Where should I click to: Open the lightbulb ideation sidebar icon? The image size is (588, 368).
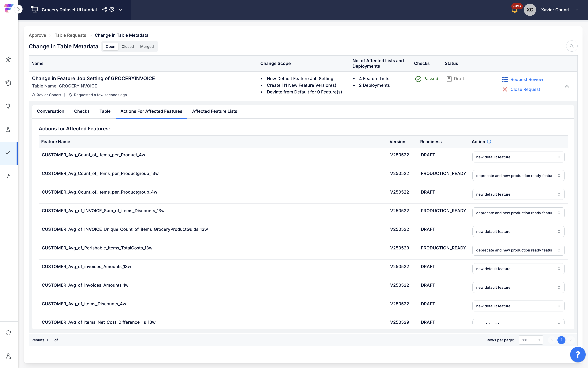click(x=8, y=106)
